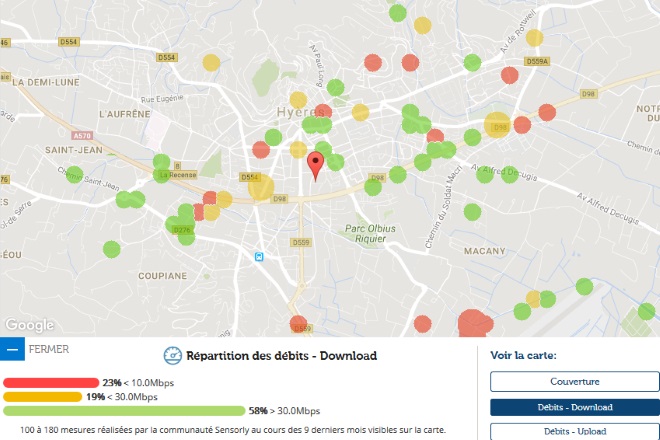Image resolution: width=660 pixels, height=440 pixels.
Task: Show the Couverture map
Action: pos(574,381)
